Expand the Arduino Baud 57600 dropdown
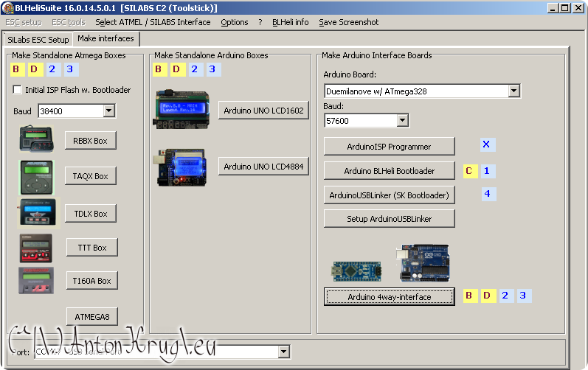The height and width of the screenshot is (370, 588). coord(402,120)
